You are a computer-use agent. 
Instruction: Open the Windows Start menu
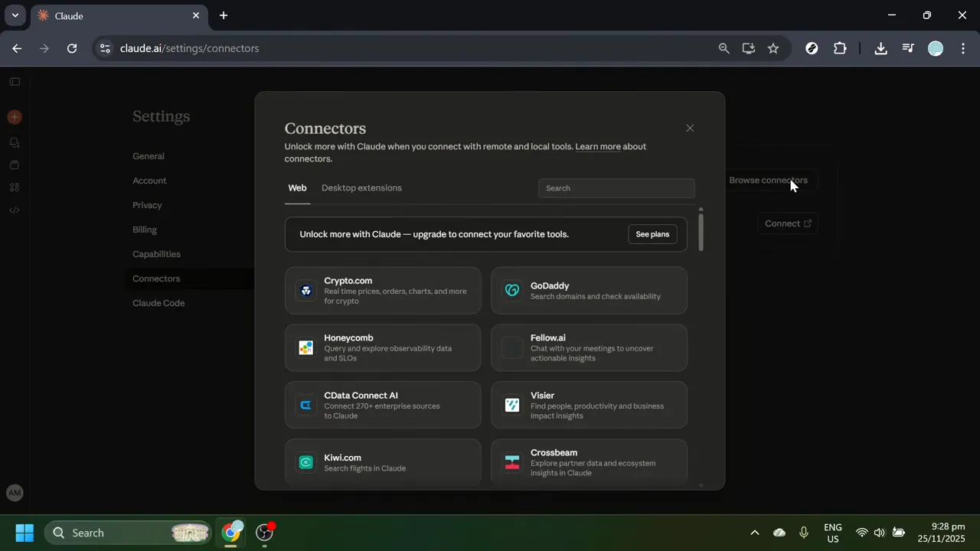pyautogui.click(x=24, y=533)
